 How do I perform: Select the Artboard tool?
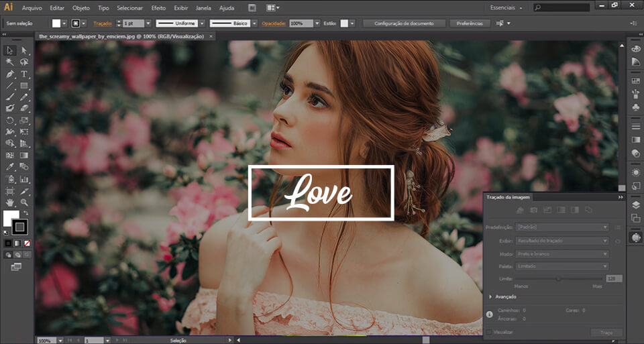(10, 191)
